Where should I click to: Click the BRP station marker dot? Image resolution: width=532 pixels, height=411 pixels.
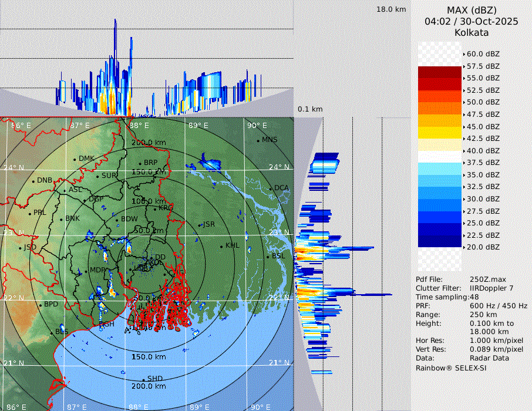click(140, 164)
